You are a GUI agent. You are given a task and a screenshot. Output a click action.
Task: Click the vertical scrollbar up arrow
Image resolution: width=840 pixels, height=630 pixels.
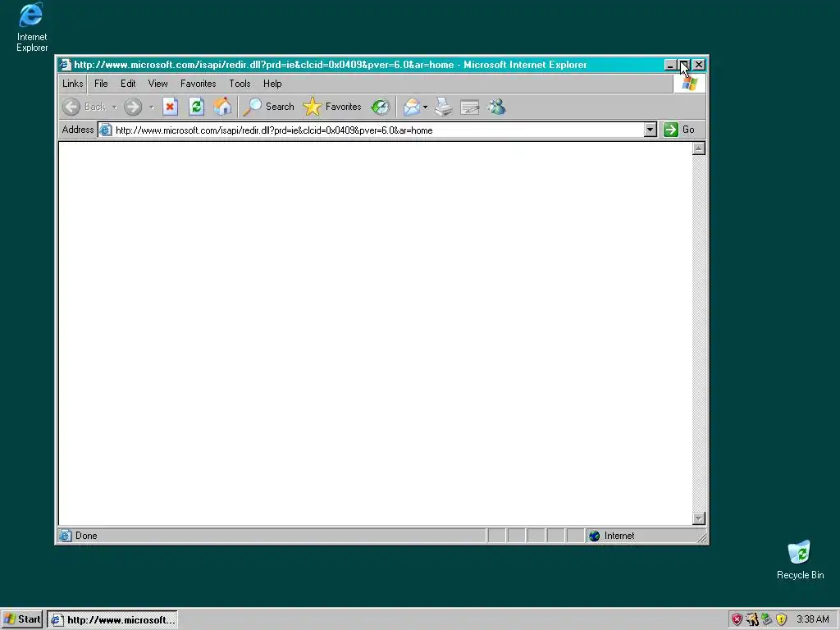[699, 148]
